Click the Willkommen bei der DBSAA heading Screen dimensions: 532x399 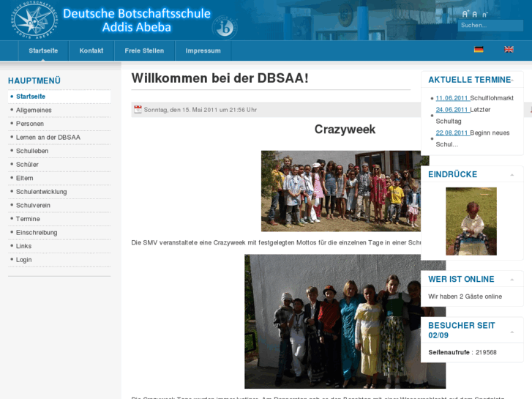(x=220, y=78)
